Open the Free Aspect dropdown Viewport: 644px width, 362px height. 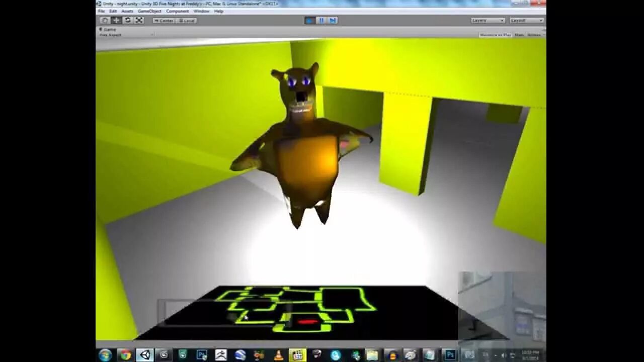[126, 35]
